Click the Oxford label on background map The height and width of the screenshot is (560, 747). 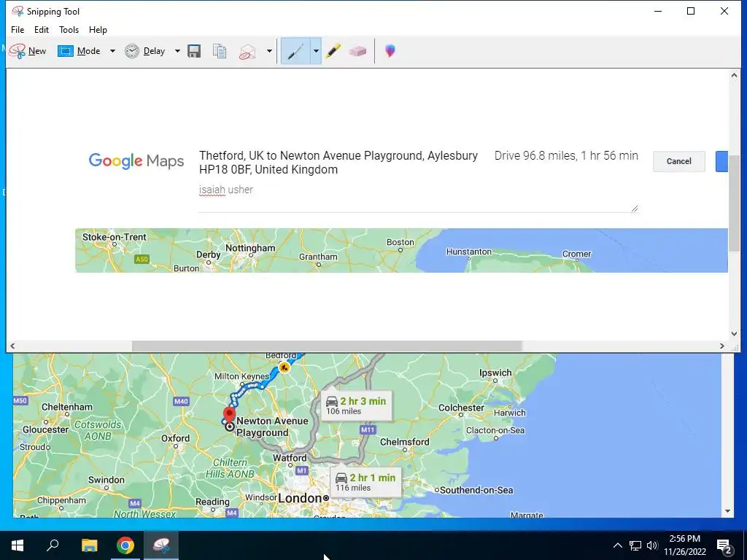pyautogui.click(x=175, y=438)
